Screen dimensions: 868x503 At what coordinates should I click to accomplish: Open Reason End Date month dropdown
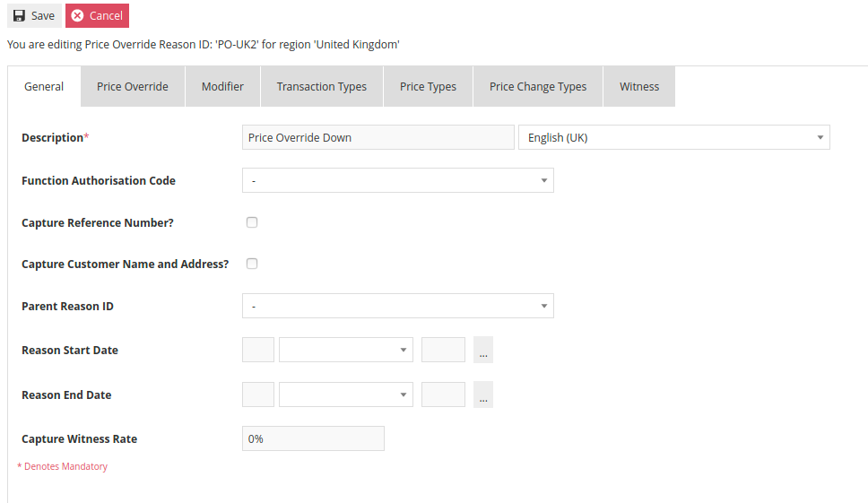346,395
